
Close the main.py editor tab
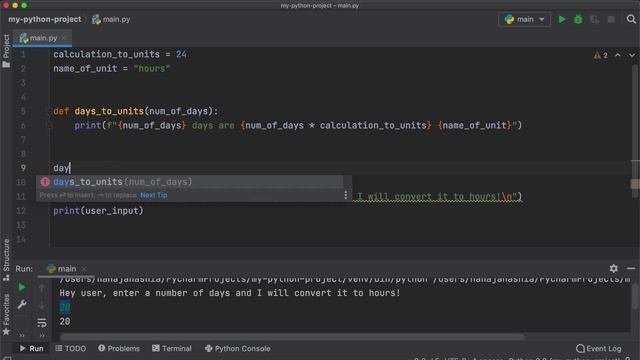(64, 38)
